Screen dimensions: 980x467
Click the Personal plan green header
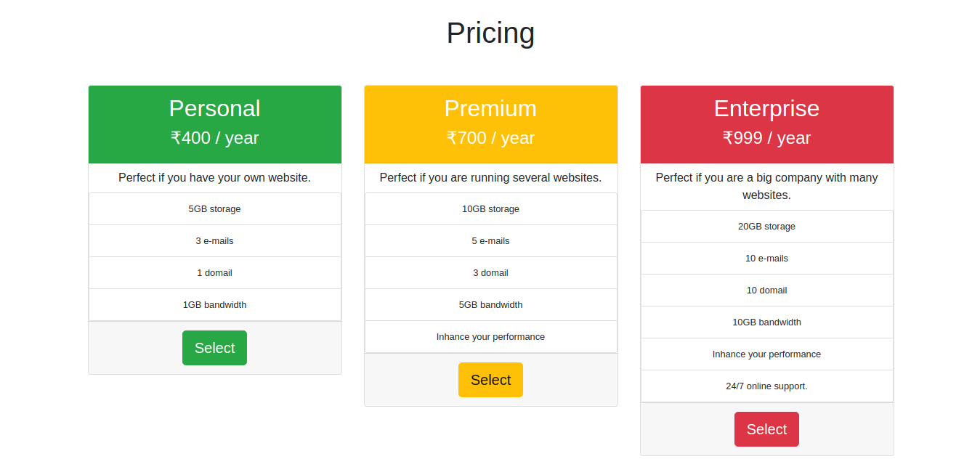pos(214,108)
